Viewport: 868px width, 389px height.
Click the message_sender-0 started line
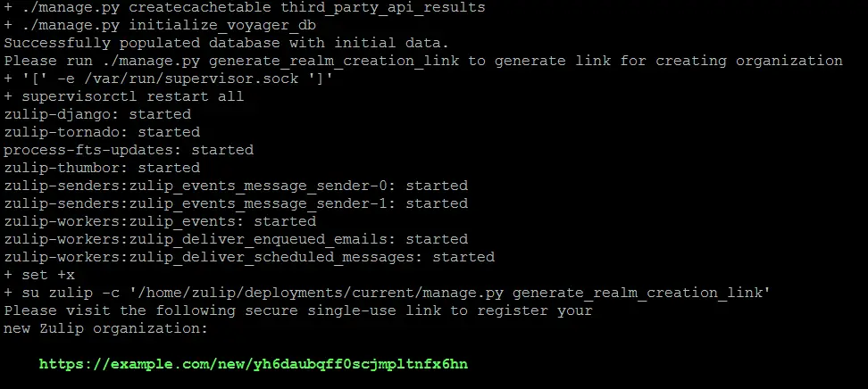[236, 186]
